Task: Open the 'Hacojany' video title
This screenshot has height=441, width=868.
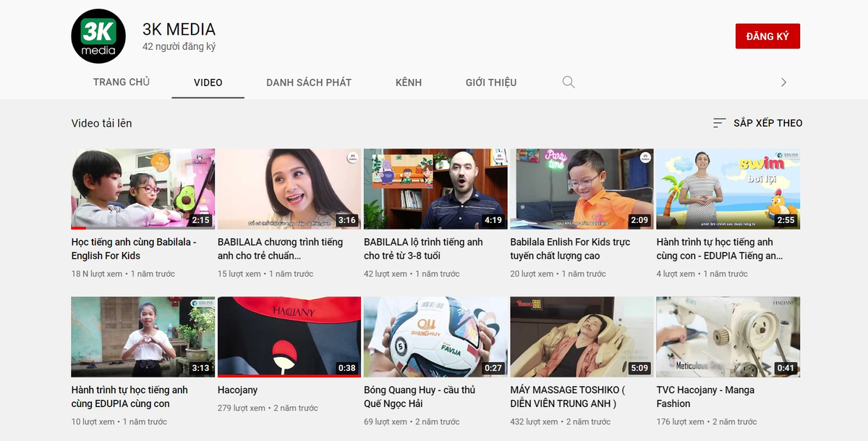Action: tap(237, 390)
